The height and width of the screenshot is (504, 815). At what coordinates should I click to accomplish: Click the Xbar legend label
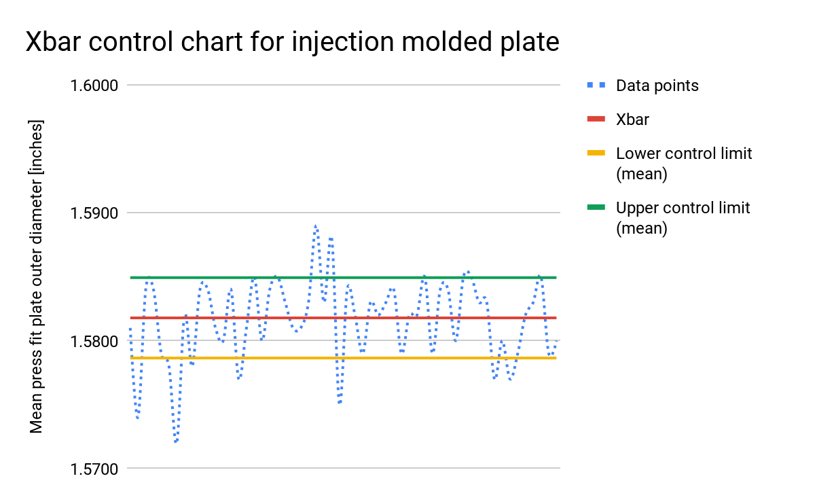point(632,120)
